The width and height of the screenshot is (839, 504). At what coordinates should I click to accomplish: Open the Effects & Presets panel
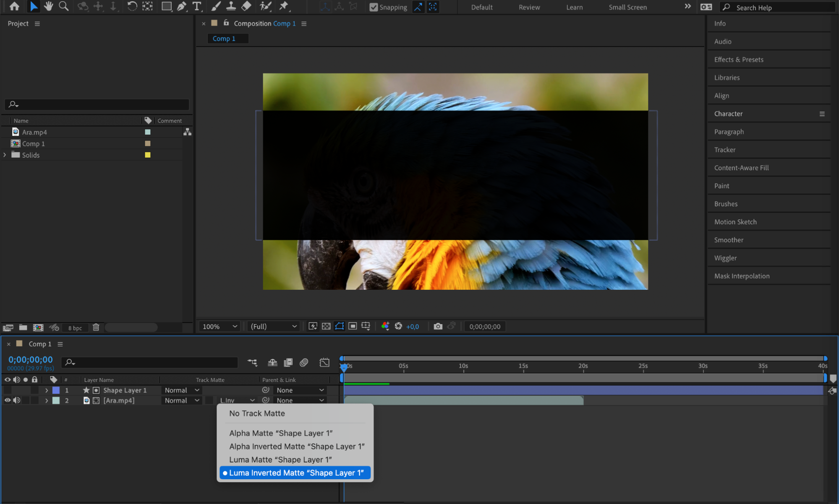coord(739,60)
